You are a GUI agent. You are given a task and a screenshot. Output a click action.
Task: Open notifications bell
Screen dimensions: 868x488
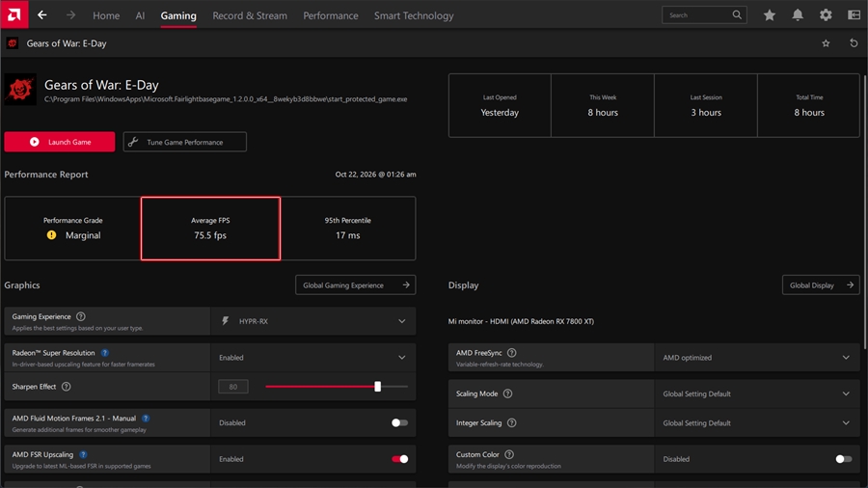click(798, 15)
